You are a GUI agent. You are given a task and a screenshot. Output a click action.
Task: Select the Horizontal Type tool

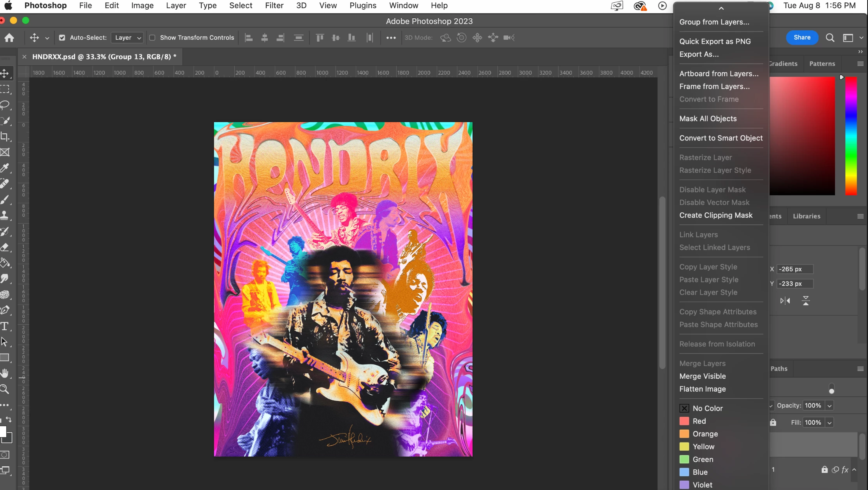[x=5, y=326]
